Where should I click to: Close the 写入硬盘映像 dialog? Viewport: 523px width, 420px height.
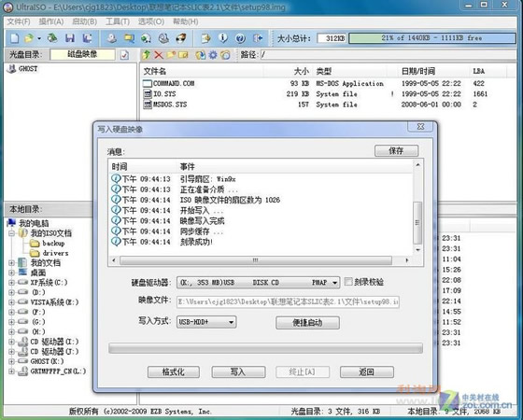click(421, 126)
